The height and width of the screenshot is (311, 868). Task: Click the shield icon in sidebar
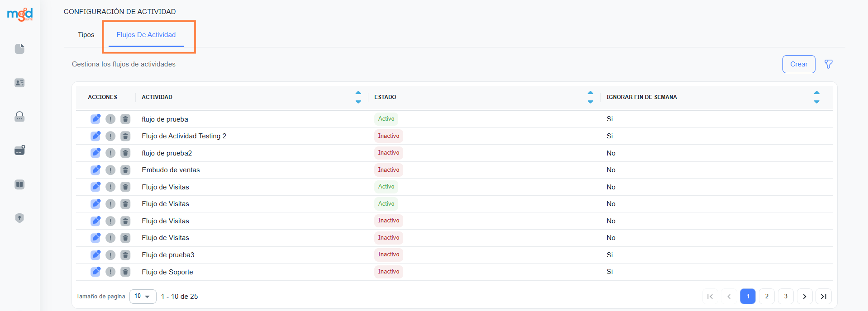pos(19,218)
